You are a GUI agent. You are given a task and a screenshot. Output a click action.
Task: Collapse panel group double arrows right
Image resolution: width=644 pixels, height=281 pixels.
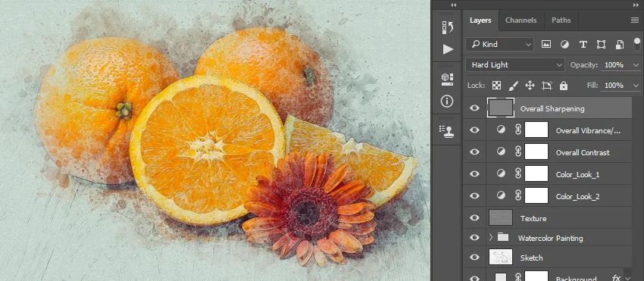click(636, 5)
